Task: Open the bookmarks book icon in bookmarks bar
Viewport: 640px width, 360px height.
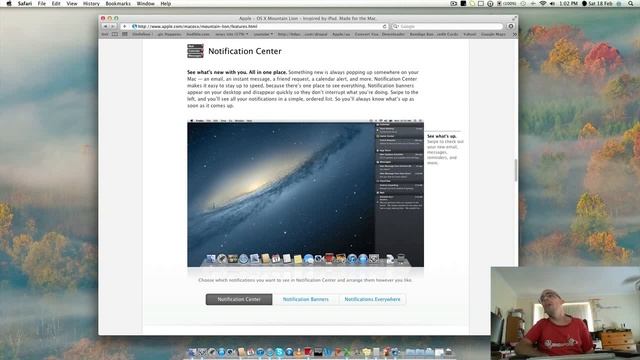Action: click(x=115, y=34)
